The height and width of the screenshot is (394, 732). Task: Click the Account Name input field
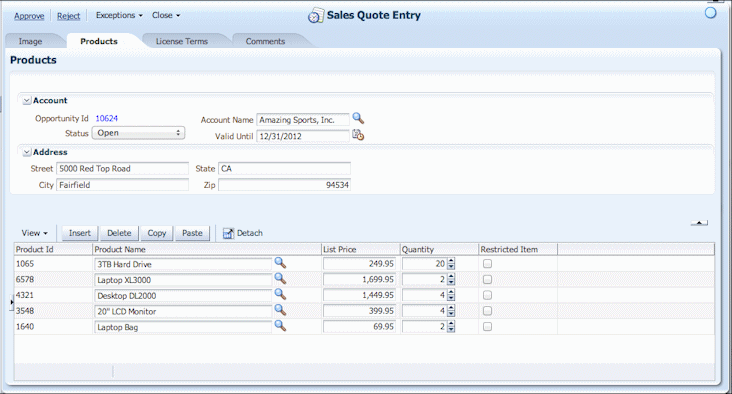click(x=303, y=120)
